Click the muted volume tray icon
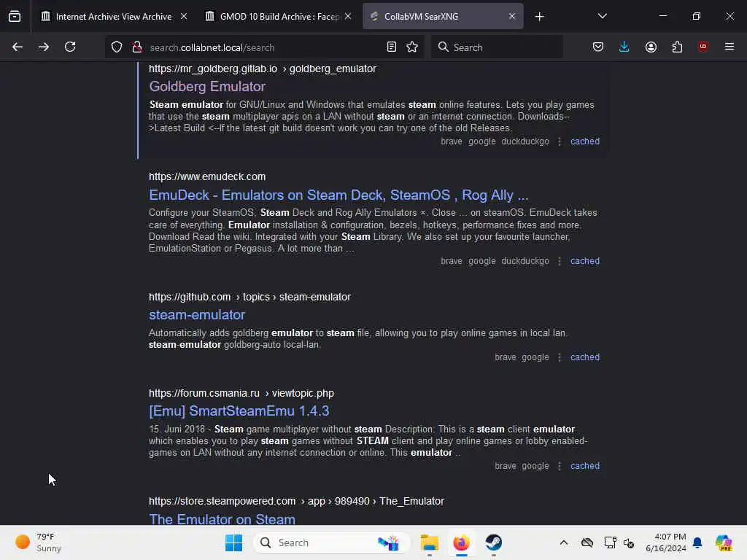747x560 pixels. coord(629,542)
